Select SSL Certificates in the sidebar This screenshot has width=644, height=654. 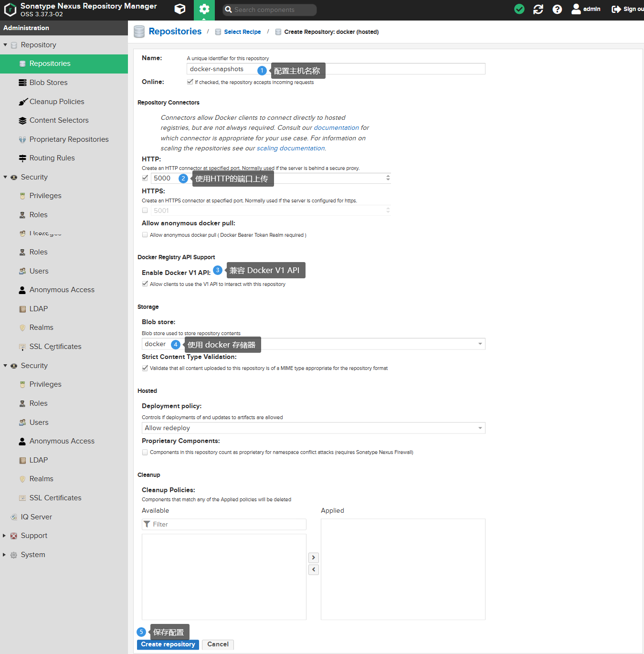tap(55, 346)
